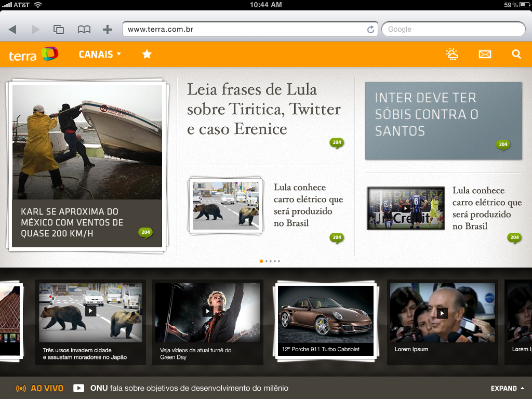
Task: Tap the Google search field
Action: 453,30
